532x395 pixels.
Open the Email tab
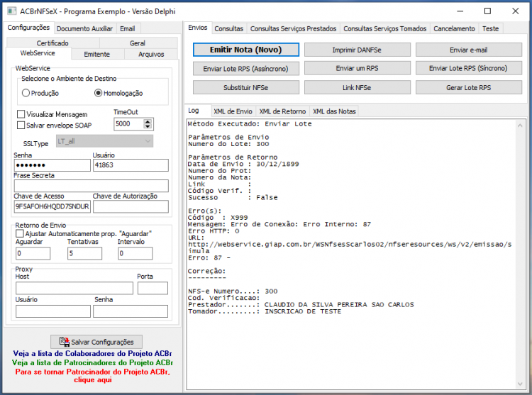click(127, 29)
